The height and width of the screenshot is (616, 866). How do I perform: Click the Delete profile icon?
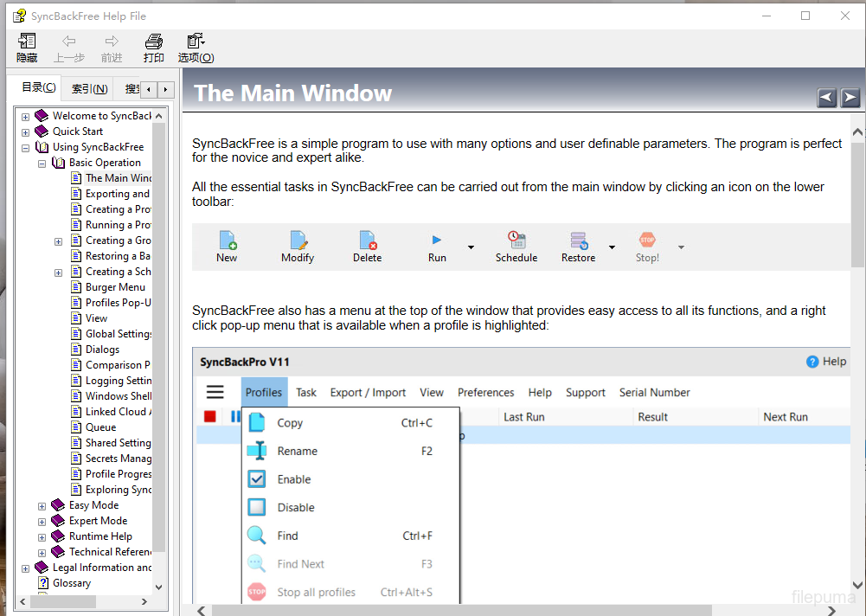tap(368, 241)
